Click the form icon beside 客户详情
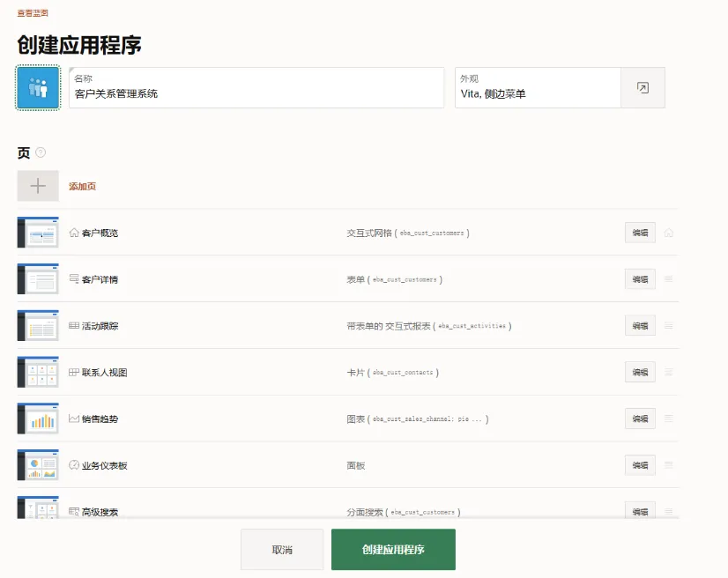728x578 pixels. pyautogui.click(x=74, y=279)
